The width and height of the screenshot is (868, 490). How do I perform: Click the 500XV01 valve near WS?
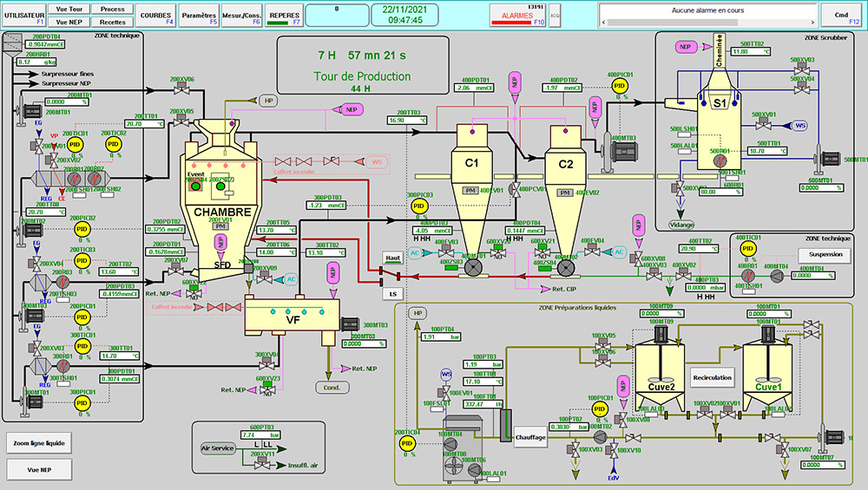(763, 124)
